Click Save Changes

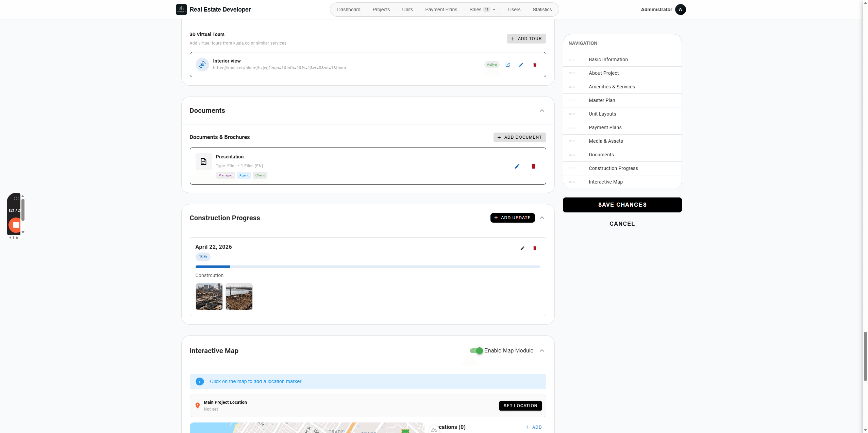[622, 205]
